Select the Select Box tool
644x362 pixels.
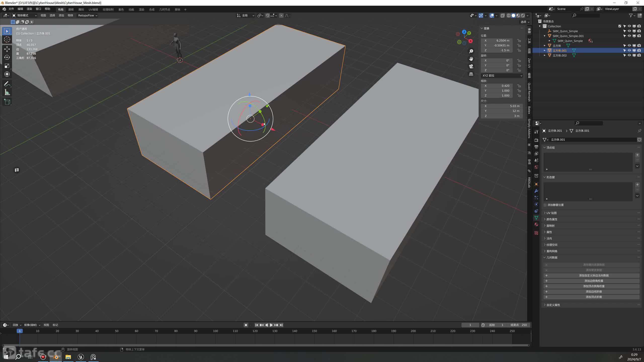(x=7, y=31)
